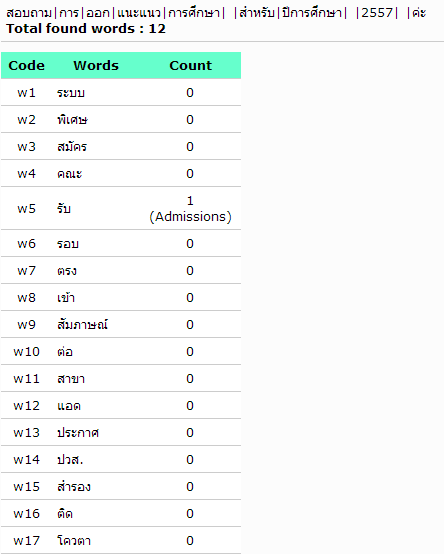
Task: Select the word สมัคร in row w3
Action: (x=72, y=146)
